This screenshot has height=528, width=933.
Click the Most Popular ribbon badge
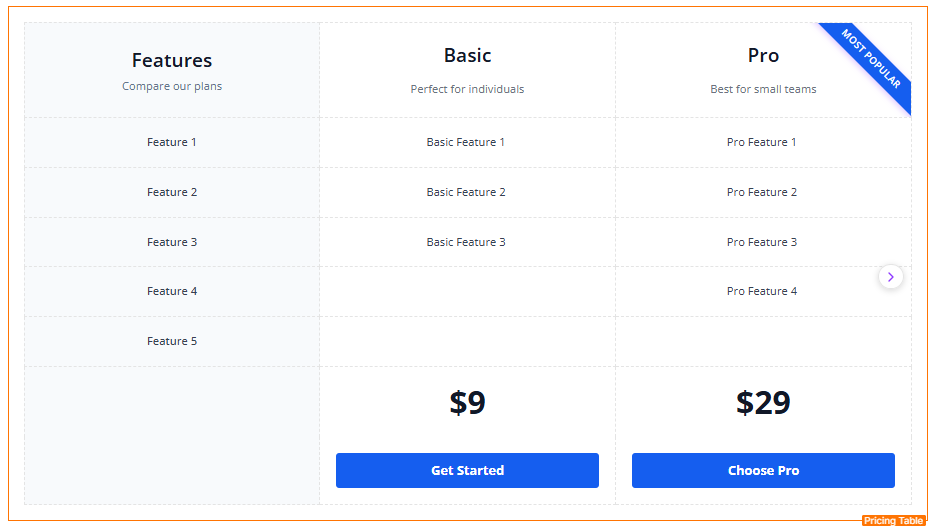tap(871, 59)
